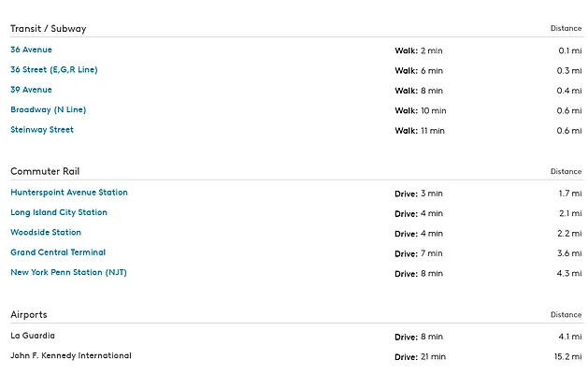The width and height of the screenshot is (588, 374).
Task: Open the Steinway Street link
Action: point(42,130)
